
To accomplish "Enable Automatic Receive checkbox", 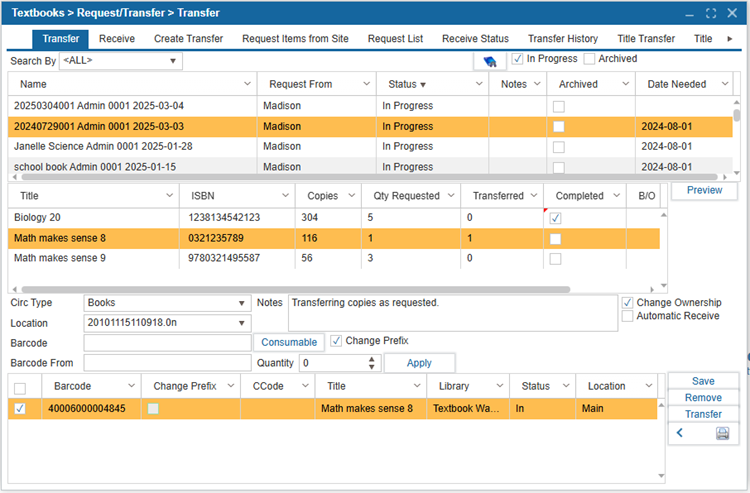I will pos(627,316).
